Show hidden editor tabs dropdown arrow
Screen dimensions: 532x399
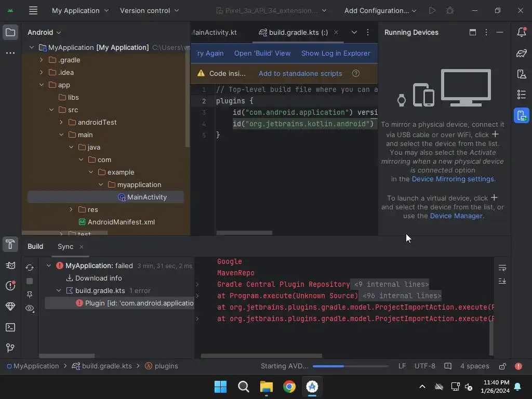(x=354, y=32)
